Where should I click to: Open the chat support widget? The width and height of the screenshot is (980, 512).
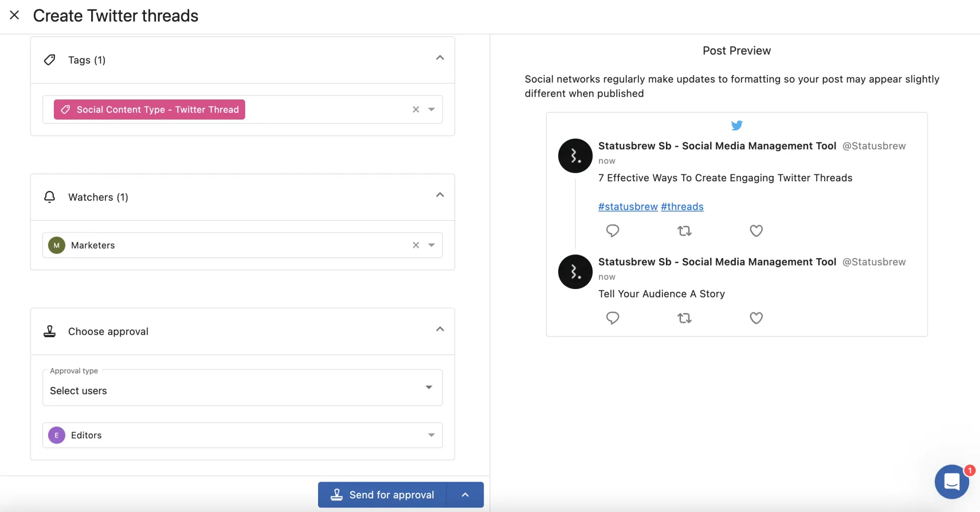pos(952,482)
